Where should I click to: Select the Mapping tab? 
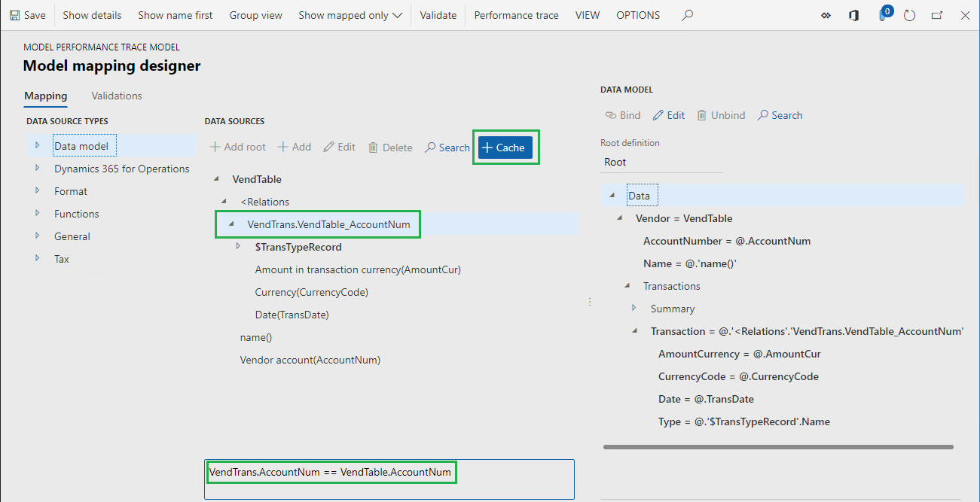(x=46, y=96)
